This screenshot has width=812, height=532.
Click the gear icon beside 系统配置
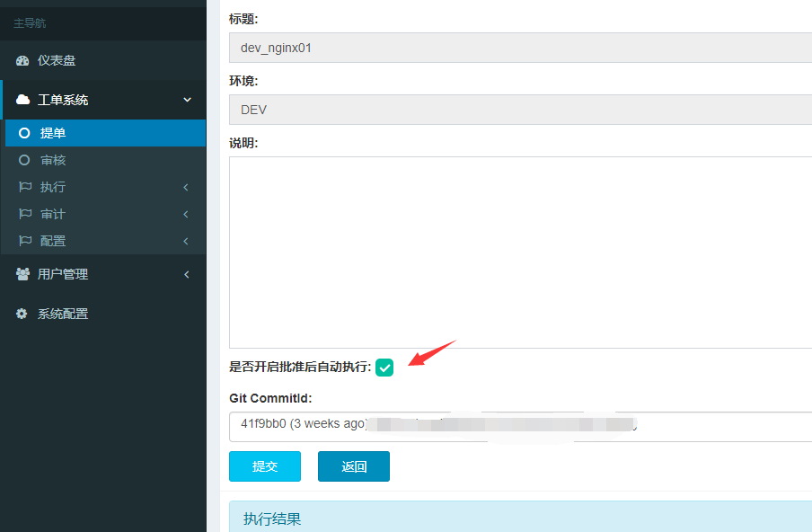[x=22, y=314]
